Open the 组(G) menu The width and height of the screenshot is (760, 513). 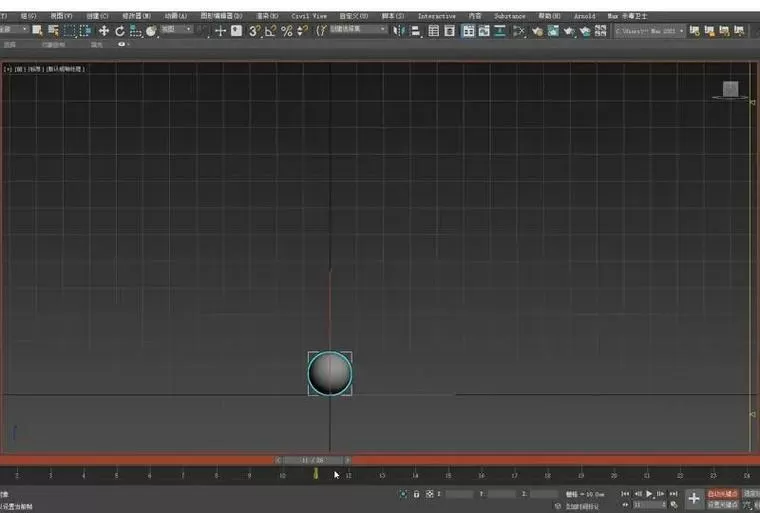(29, 16)
